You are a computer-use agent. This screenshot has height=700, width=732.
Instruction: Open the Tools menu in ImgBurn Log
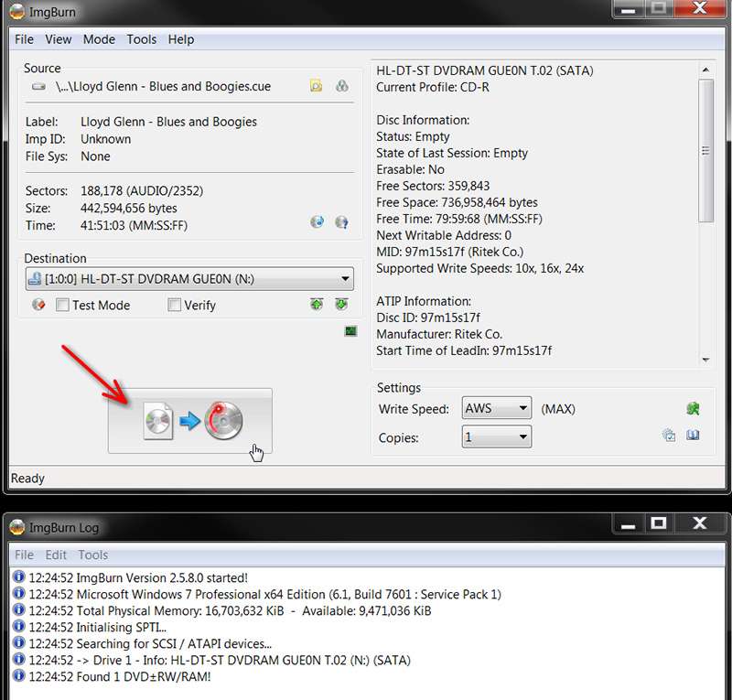point(93,555)
